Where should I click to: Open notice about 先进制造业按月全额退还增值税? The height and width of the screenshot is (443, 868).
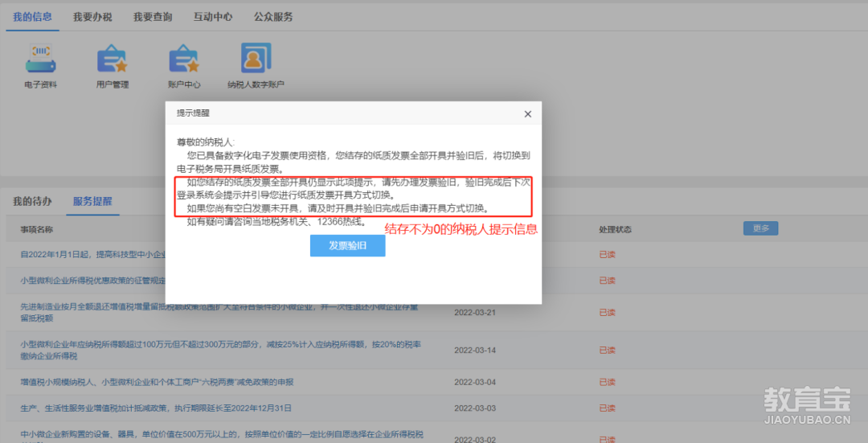pos(219,312)
